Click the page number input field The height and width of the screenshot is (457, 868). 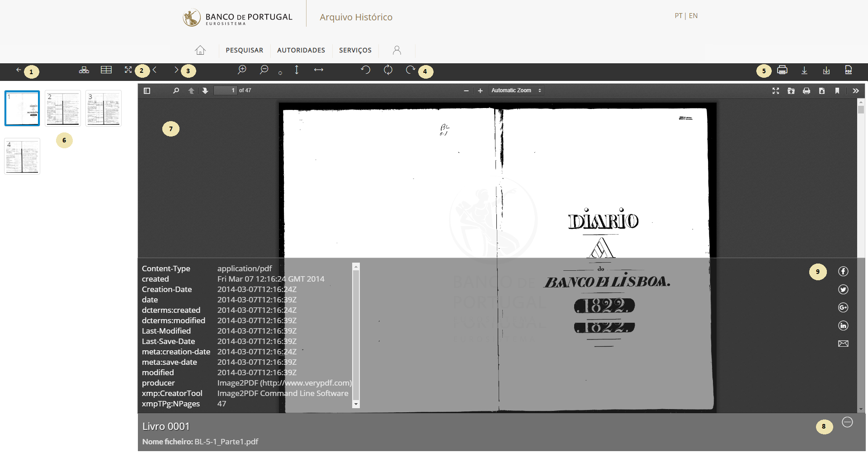coord(225,90)
